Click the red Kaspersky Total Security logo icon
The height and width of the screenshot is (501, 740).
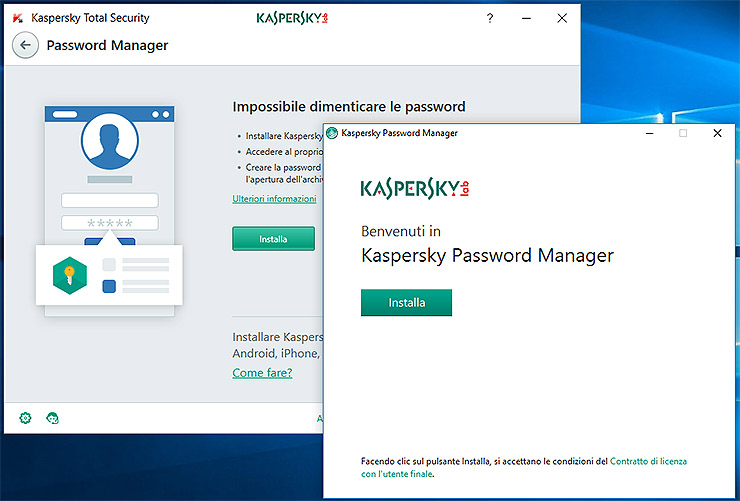coord(17,18)
